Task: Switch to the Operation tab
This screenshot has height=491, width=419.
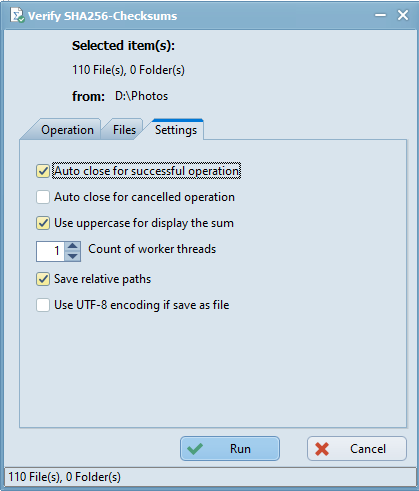Action: pos(67,130)
